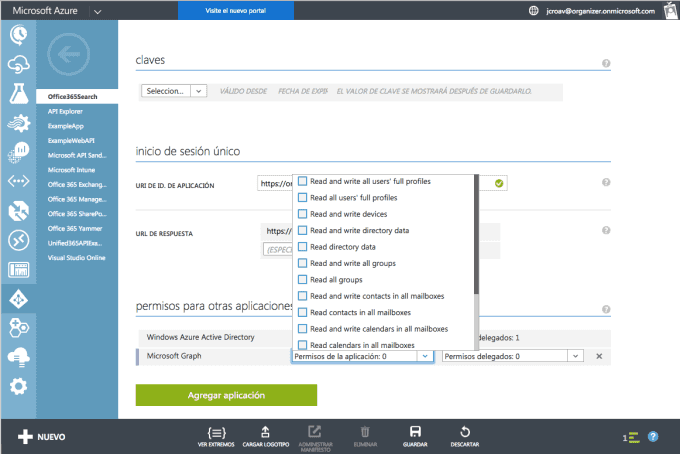Open the storage cloud sidebar icon
This screenshot has width=680, height=454.
[18, 357]
